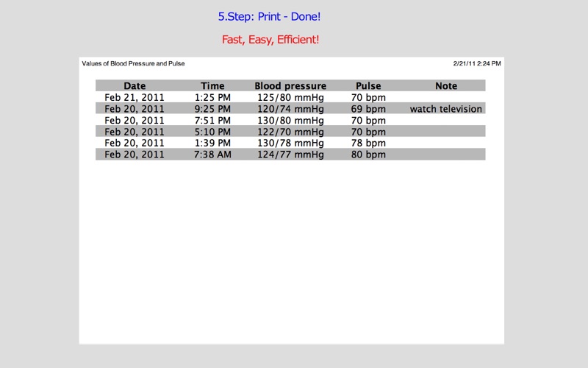This screenshot has width=588, height=368.
Task: Click the 'Fast, Easy, Efficient!' red text
Action: (x=270, y=40)
